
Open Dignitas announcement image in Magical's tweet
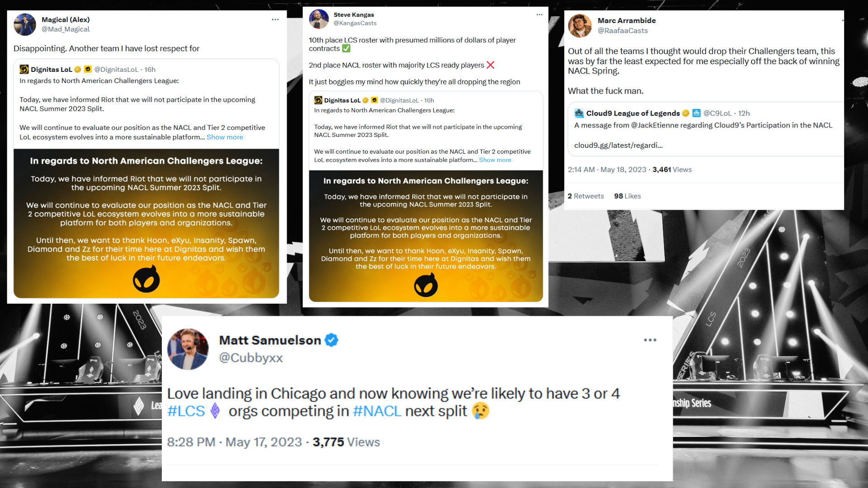click(146, 223)
